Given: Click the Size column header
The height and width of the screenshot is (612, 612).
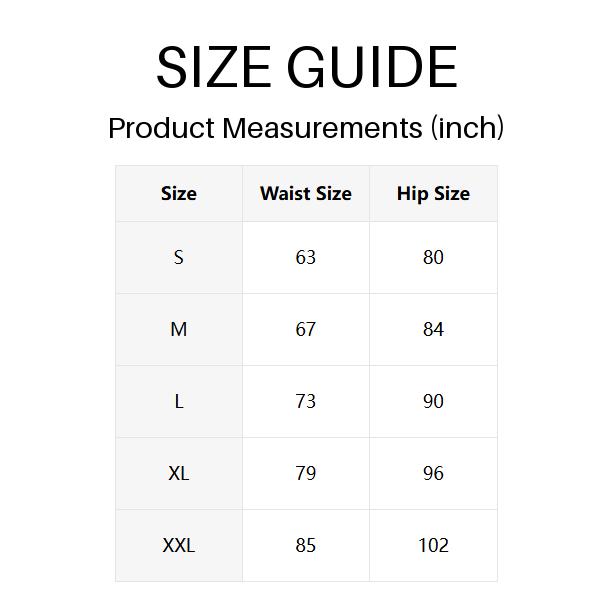Looking at the screenshot, I should click(x=179, y=194).
